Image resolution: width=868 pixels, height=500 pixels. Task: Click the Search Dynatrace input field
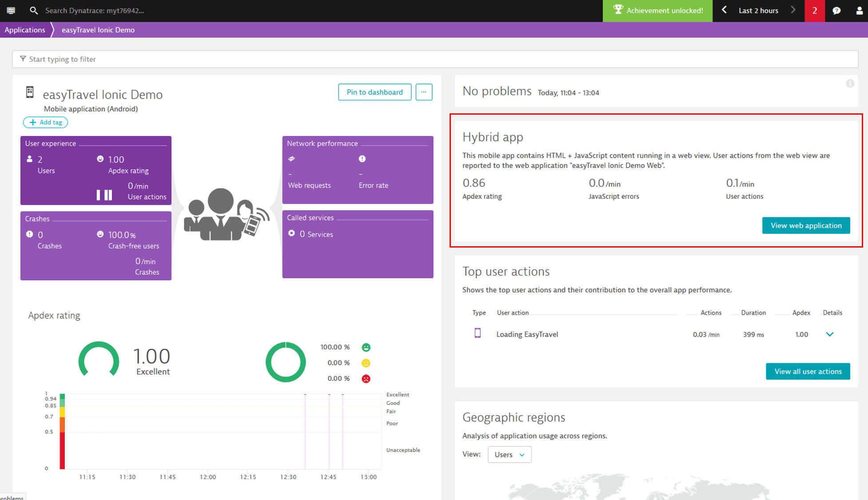(96, 11)
